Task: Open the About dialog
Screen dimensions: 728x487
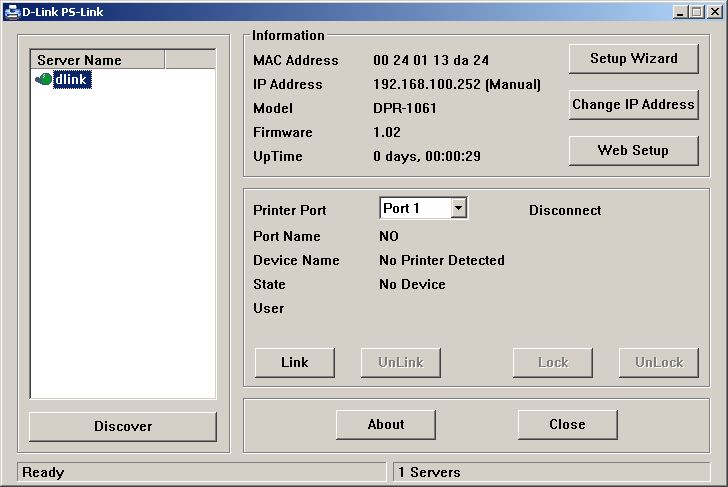Action: tap(386, 424)
